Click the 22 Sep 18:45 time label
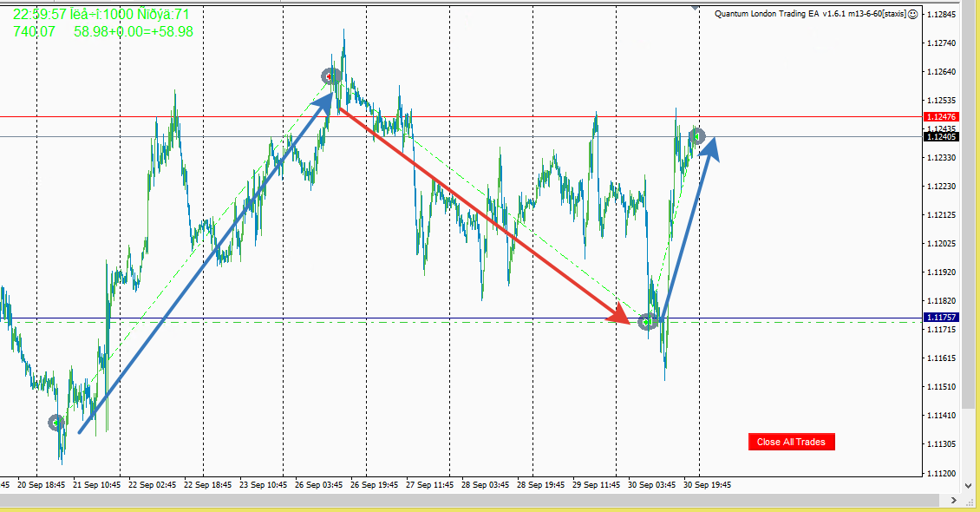The width and height of the screenshot is (980, 512). [x=207, y=485]
